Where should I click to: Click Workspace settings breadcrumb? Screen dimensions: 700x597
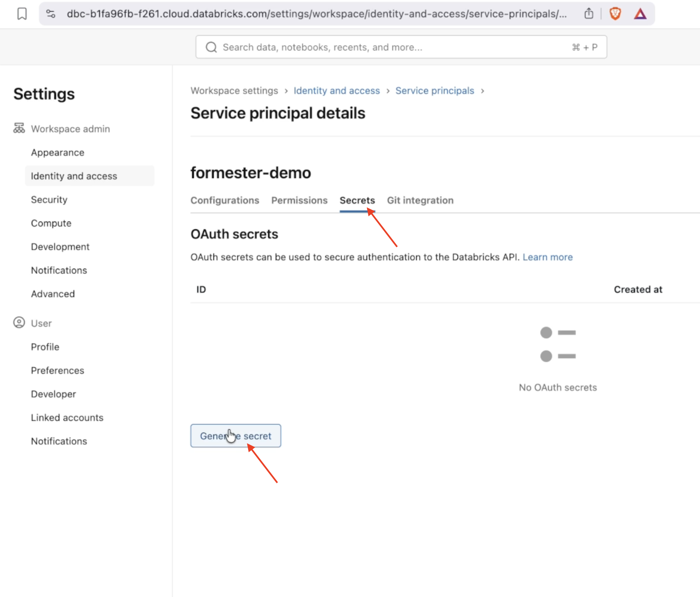tap(234, 91)
